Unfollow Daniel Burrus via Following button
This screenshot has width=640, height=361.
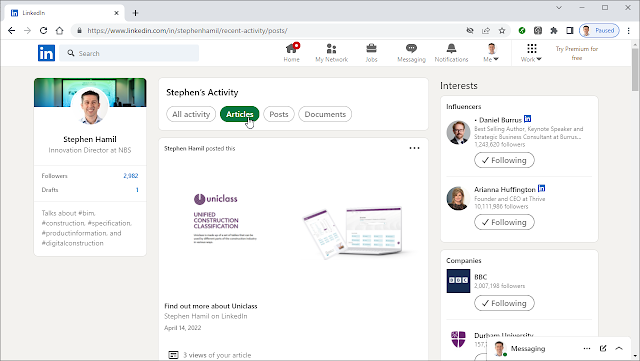click(504, 160)
